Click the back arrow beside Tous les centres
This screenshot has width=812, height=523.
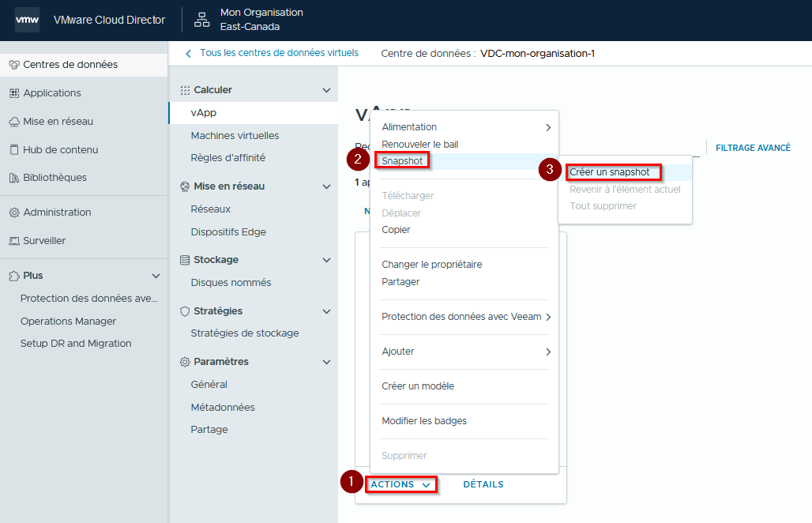point(189,54)
